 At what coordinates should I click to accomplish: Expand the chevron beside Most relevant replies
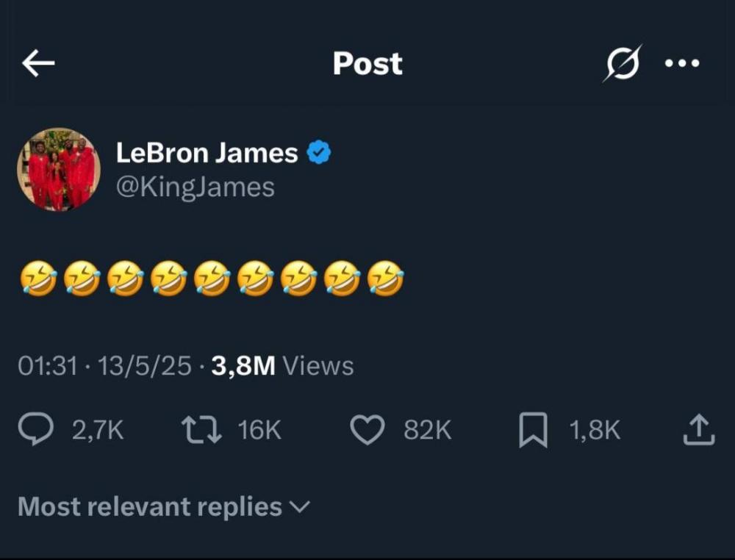(301, 507)
